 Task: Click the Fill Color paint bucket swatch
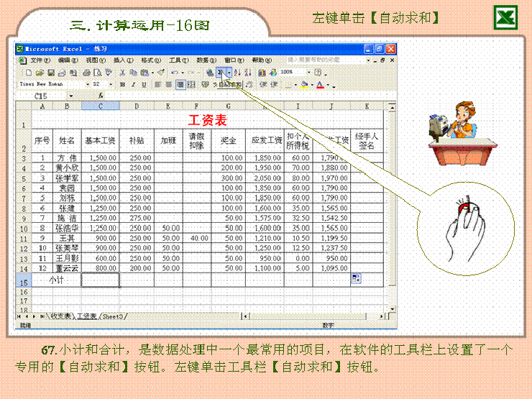tap(305, 85)
